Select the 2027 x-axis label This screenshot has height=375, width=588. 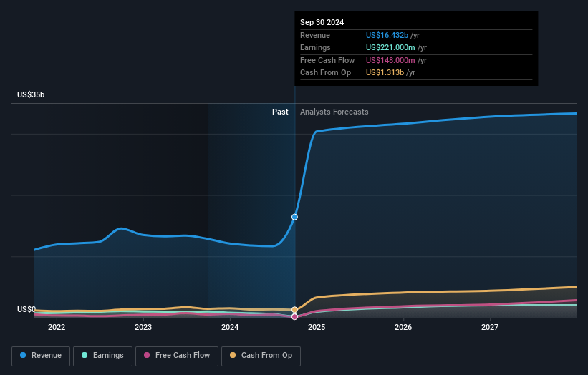tap(490, 328)
